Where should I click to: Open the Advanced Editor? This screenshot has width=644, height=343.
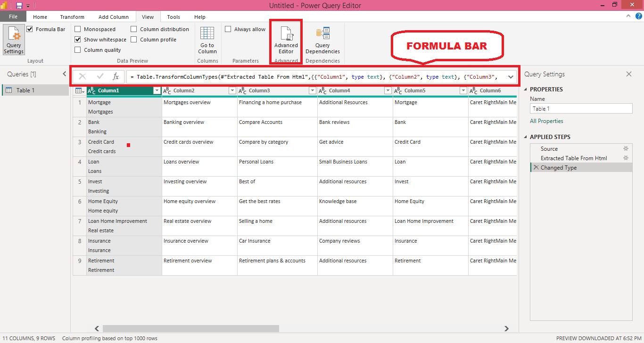pyautogui.click(x=286, y=40)
